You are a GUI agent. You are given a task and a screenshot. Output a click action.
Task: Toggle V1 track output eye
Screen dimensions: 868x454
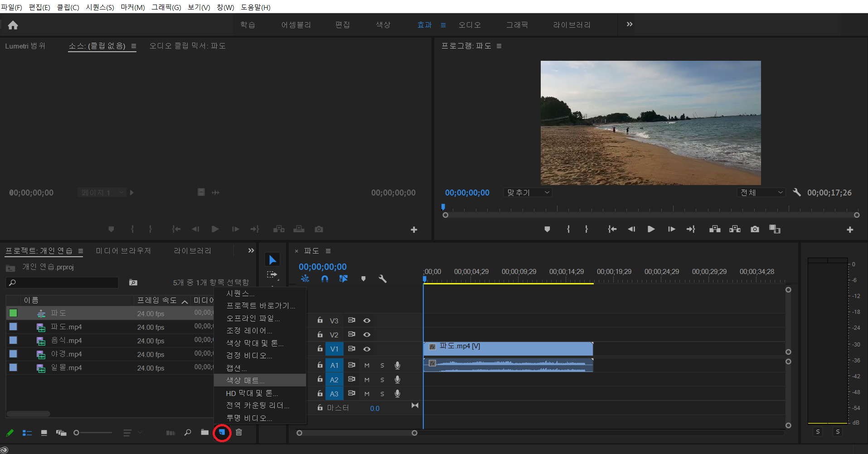pyautogui.click(x=367, y=349)
